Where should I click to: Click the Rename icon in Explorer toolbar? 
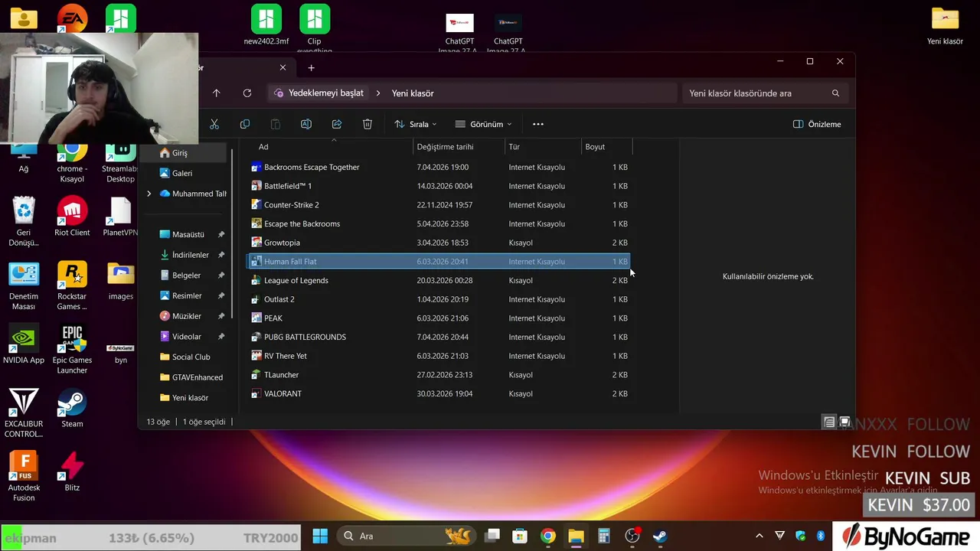tap(306, 124)
